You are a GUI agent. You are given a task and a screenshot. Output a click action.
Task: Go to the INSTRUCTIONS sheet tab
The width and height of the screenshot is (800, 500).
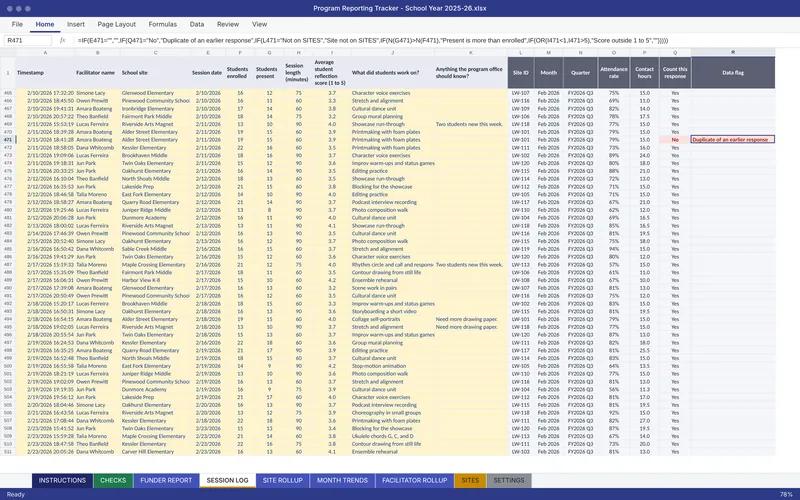[x=62, y=480]
